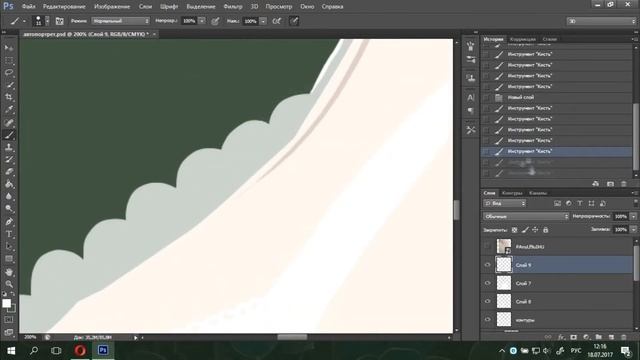Select the Clone Stamp tool
The image size is (640, 360).
9,147
